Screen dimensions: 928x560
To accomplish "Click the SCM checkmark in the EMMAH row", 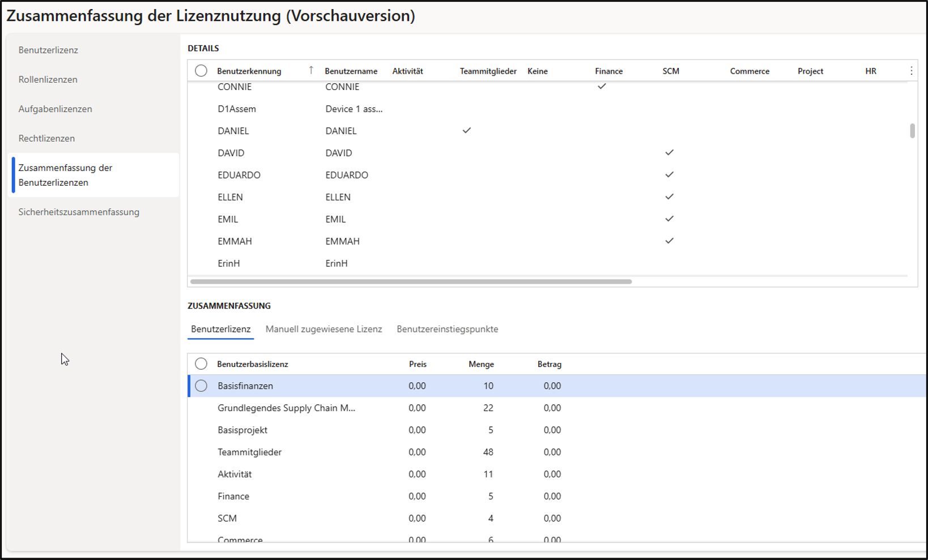I will pyautogui.click(x=669, y=241).
